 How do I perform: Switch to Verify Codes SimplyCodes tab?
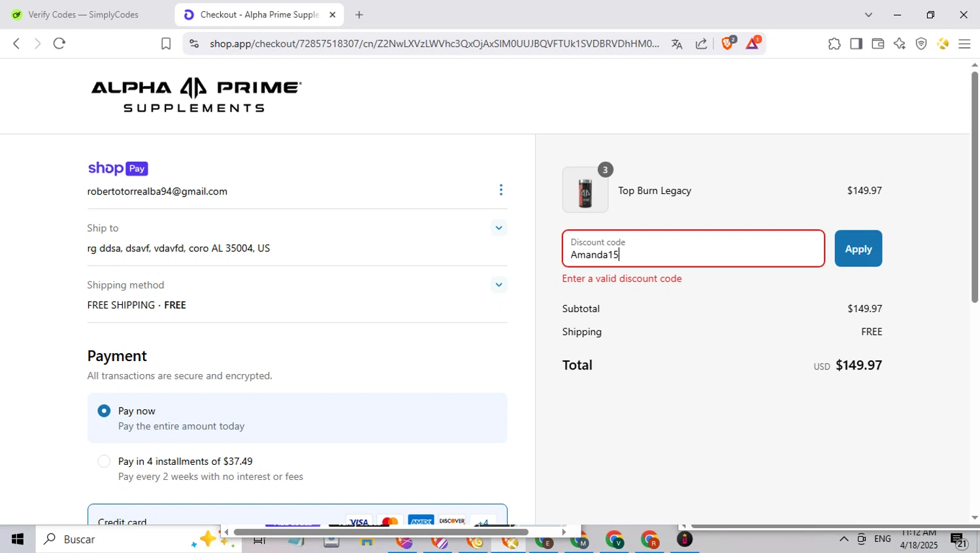point(83,14)
